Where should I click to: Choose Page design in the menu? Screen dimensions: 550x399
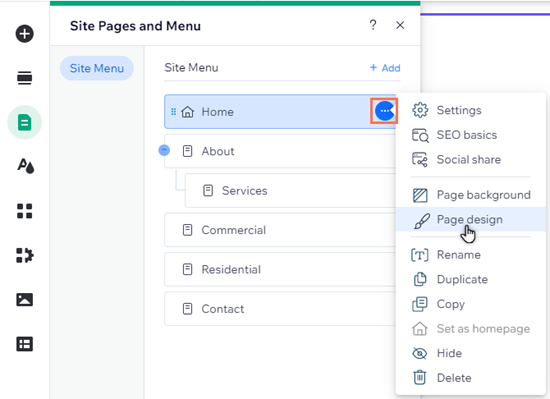pos(471,219)
